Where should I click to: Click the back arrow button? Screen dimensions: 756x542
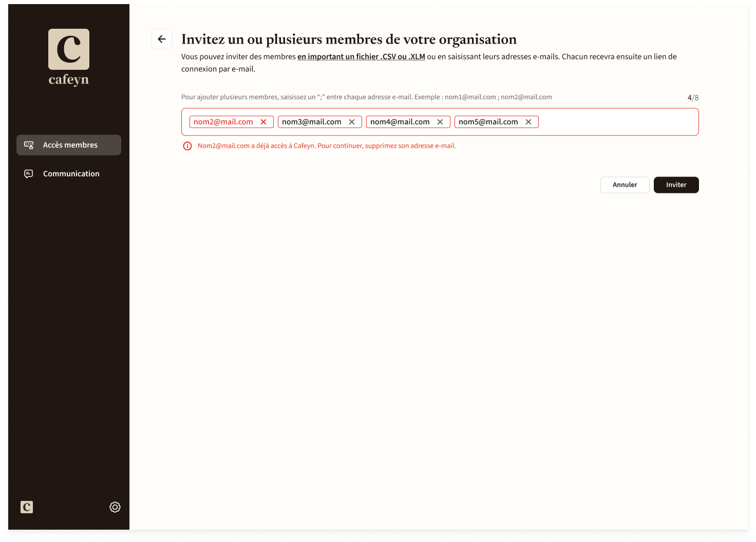pos(162,39)
